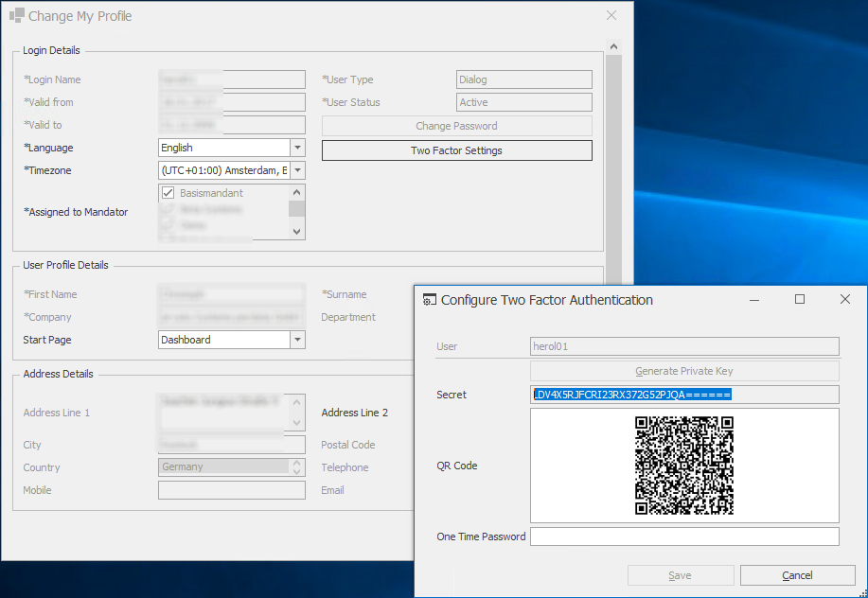This screenshot has height=598, width=868.
Task: Click the Login Name field
Action: (231, 79)
